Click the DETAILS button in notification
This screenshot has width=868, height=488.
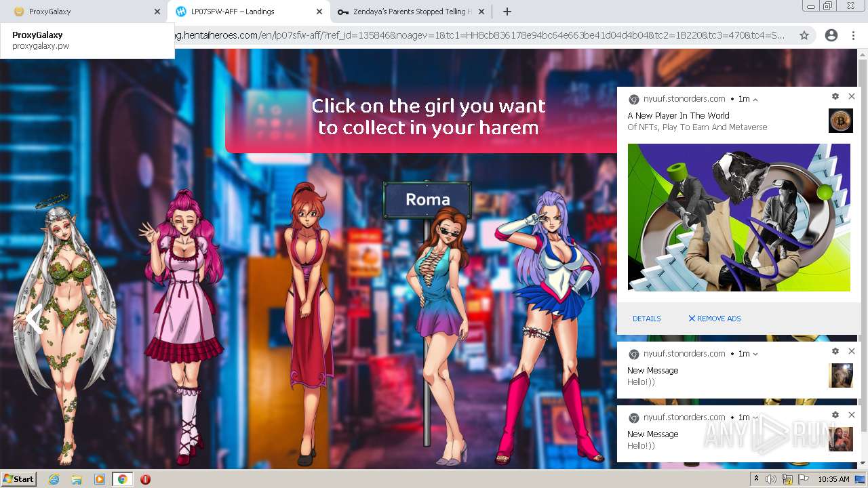646,319
